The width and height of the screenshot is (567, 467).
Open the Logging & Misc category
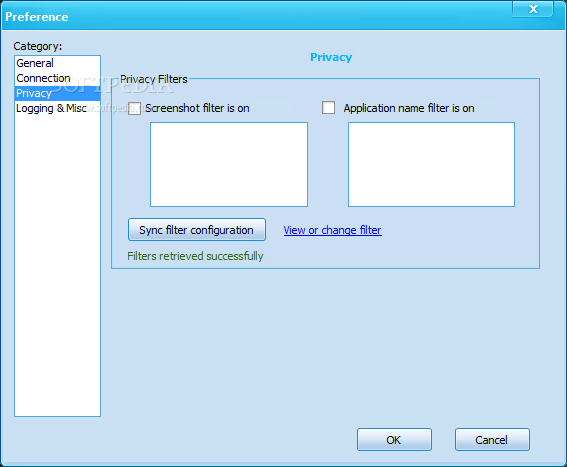tap(57, 108)
